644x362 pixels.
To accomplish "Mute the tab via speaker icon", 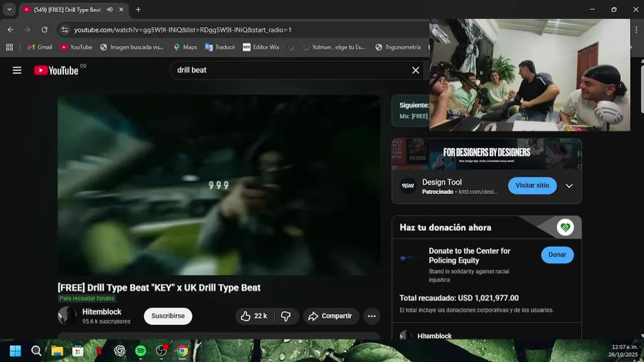I will click(110, 10).
